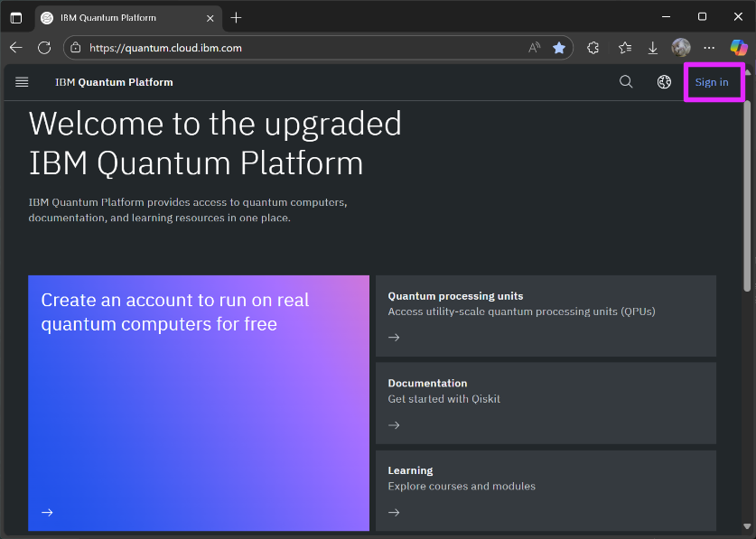Click arrow under Get started with Qiskit
This screenshot has height=539, width=756.
[x=394, y=424]
